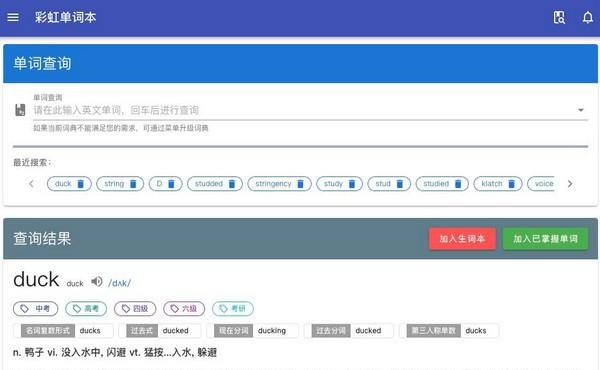
Task: Select the 高考 tag chip
Action: [x=86, y=308]
